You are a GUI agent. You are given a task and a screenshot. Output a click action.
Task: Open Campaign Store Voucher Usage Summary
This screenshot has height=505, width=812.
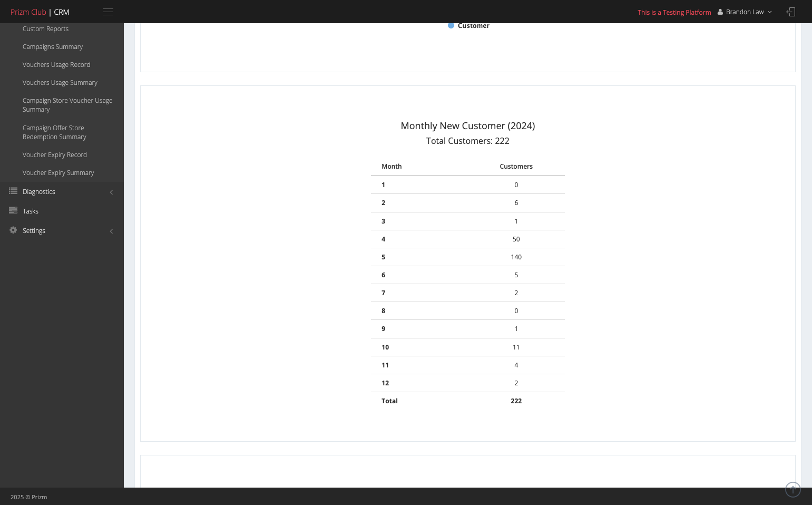pos(67,105)
